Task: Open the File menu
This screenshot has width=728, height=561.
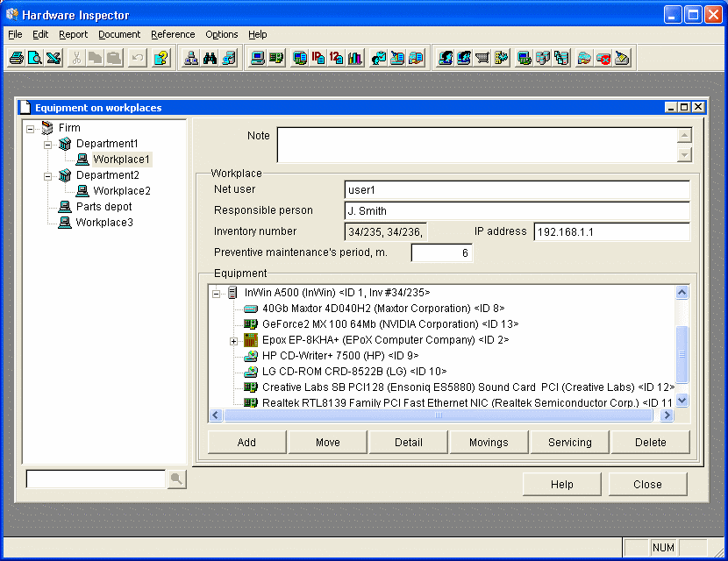Action: pos(15,34)
